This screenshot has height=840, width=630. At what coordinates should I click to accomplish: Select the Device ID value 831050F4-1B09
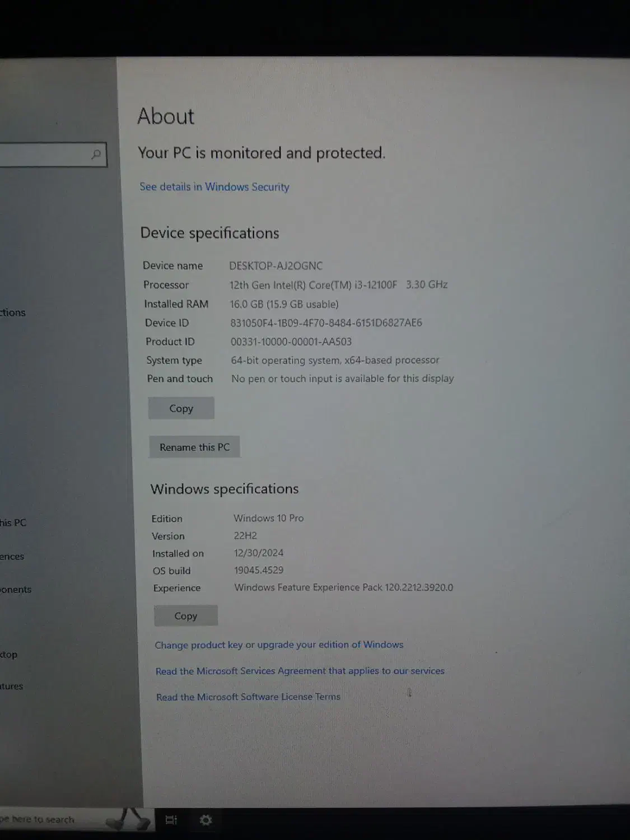[326, 323]
